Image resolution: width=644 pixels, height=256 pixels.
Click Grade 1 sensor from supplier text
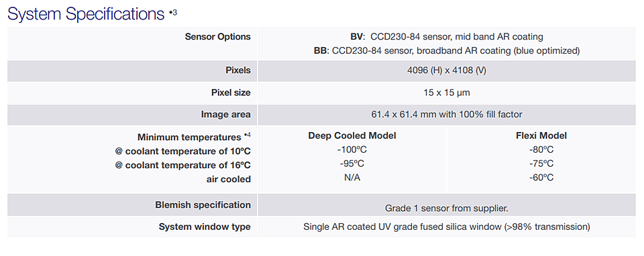pyautogui.click(x=447, y=208)
